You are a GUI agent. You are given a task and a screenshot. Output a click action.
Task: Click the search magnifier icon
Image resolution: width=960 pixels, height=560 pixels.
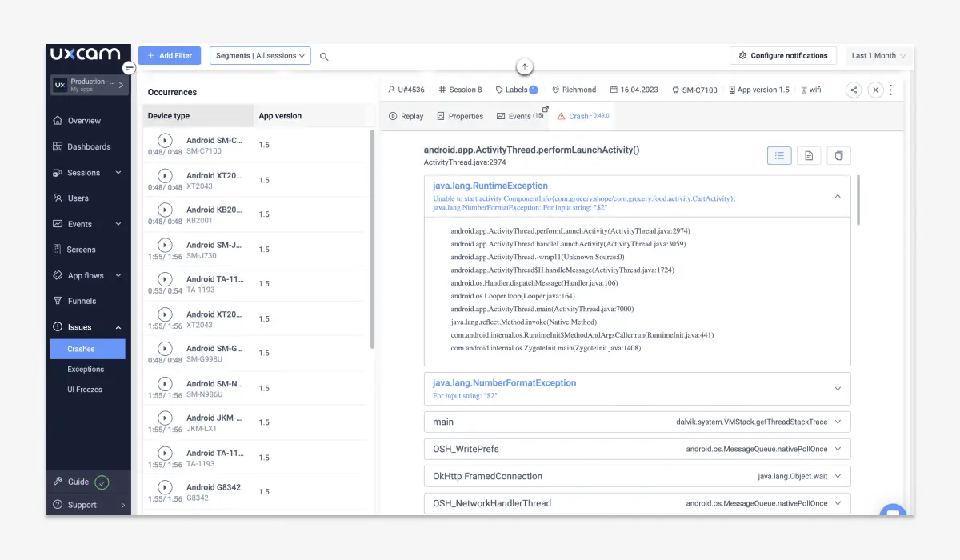pyautogui.click(x=324, y=56)
